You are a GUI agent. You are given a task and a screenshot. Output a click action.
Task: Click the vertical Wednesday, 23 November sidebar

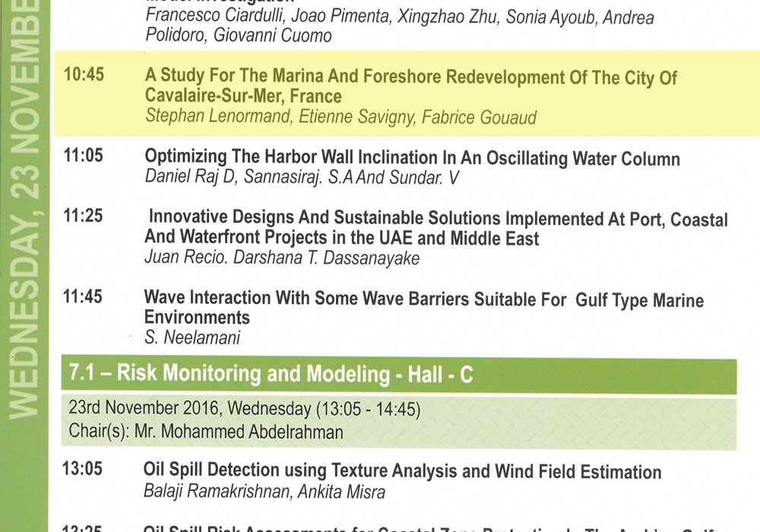click(24, 266)
